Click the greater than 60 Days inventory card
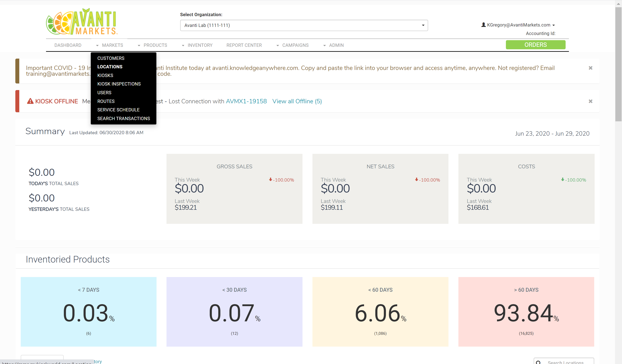 tap(526, 312)
